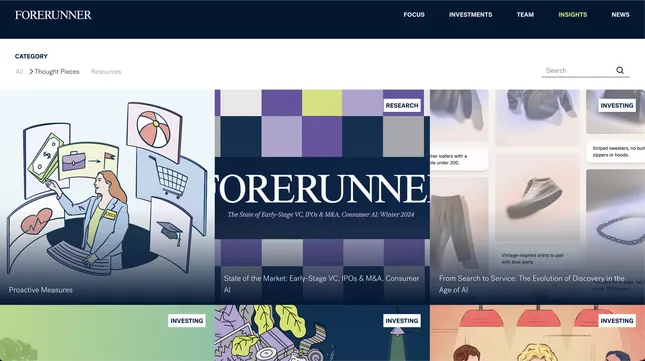The width and height of the screenshot is (645, 361).
Task: Select the All category filter
Action: pyautogui.click(x=19, y=72)
